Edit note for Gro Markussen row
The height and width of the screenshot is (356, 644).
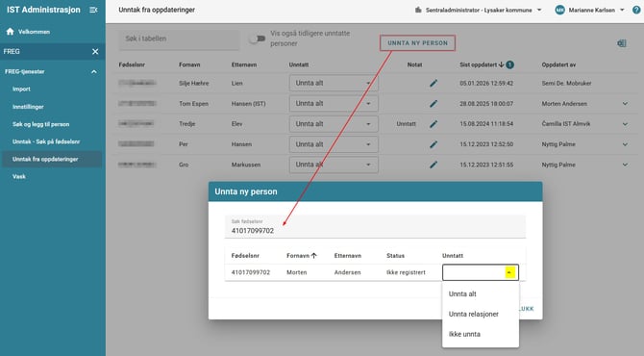[433, 165]
